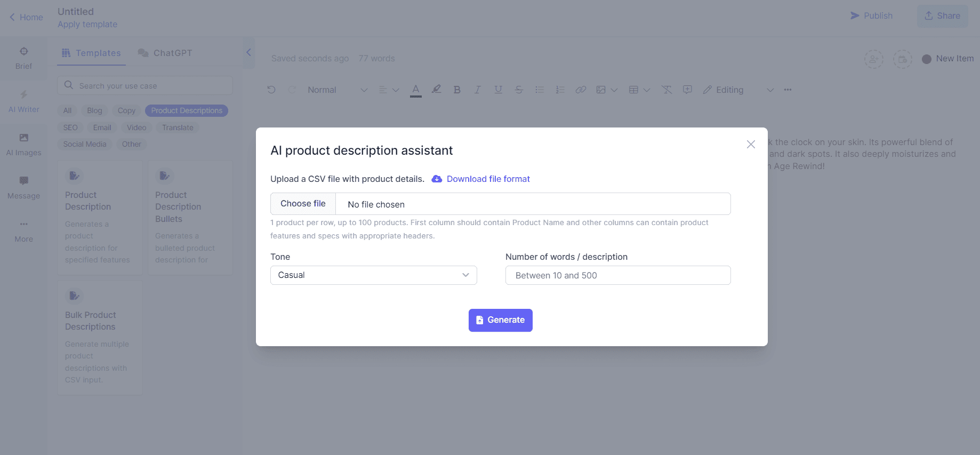Click the Download file format link
980x455 pixels.
tap(488, 179)
